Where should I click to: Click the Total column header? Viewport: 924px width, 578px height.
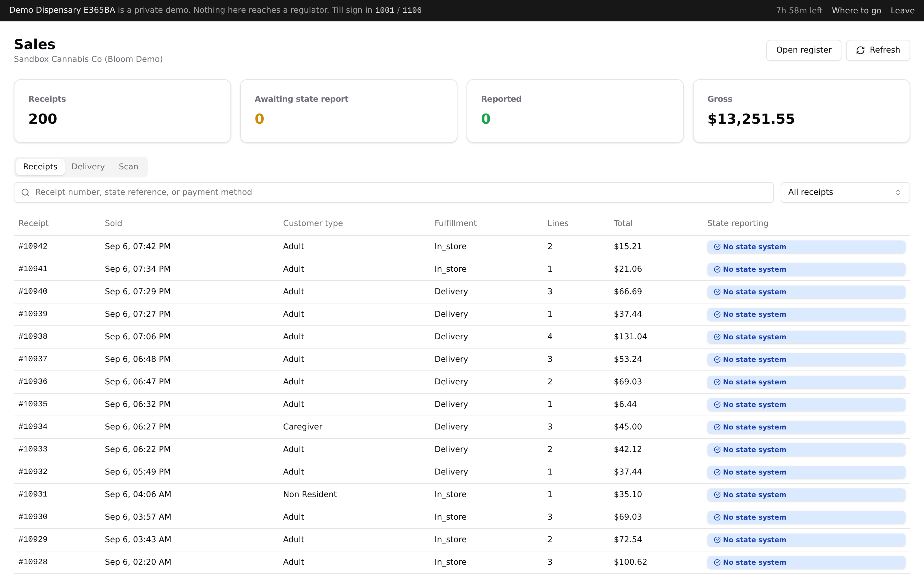click(623, 223)
